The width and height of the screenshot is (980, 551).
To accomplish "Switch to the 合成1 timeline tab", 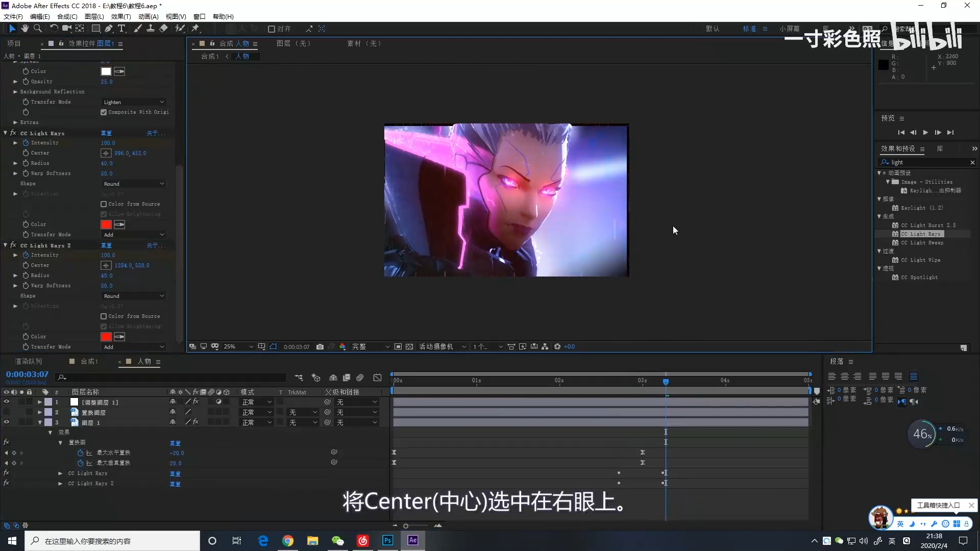I will [x=89, y=361].
